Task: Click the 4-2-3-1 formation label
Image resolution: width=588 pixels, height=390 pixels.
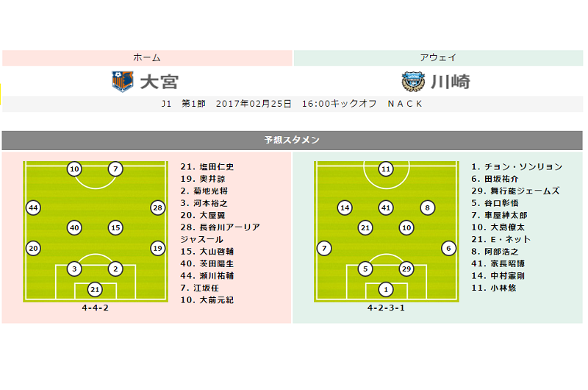Action: click(x=386, y=308)
